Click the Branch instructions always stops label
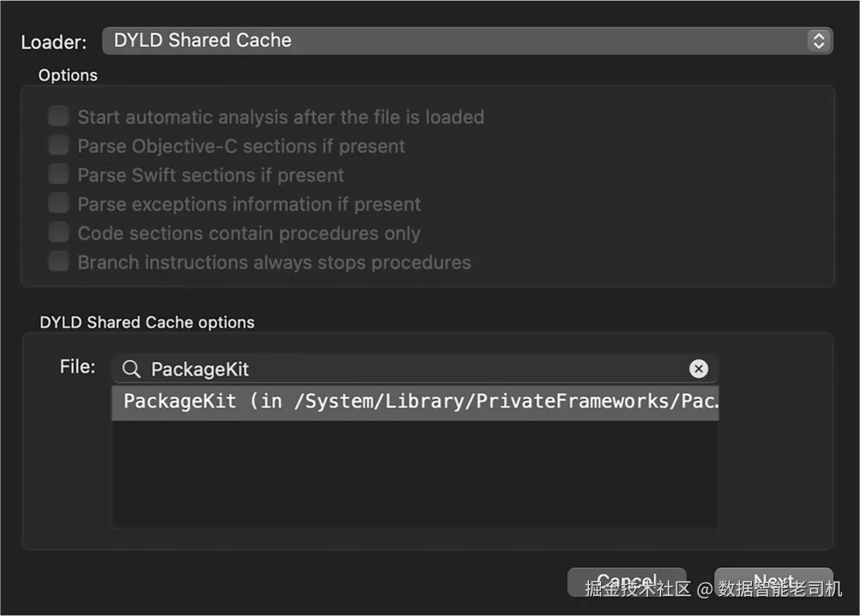Viewport: 860px width, 616px height. pyautogui.click(x=274, y=262)
